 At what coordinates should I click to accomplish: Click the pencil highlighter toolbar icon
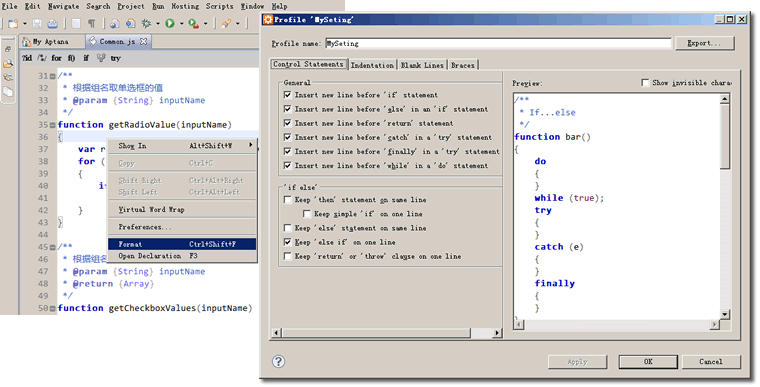point(226,23)
